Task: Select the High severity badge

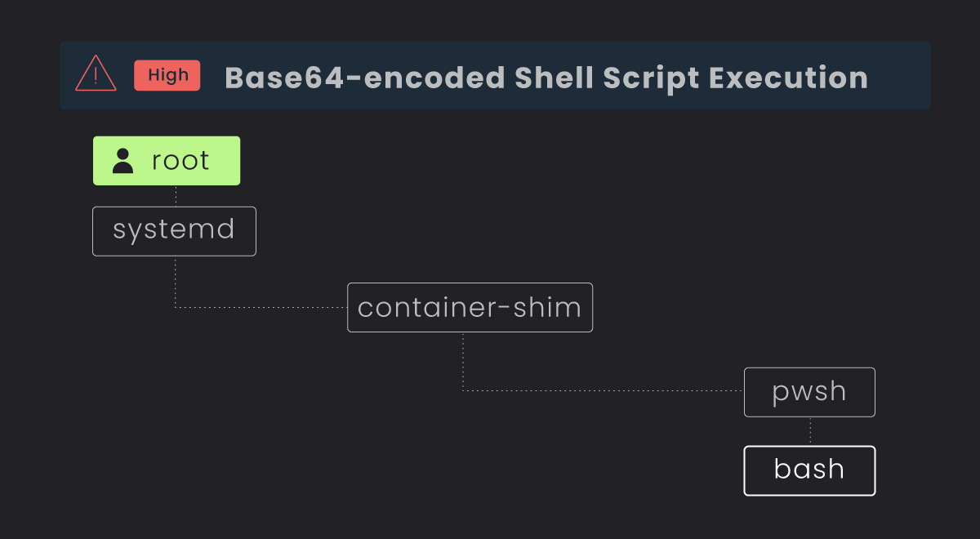Action: [167, 75]
